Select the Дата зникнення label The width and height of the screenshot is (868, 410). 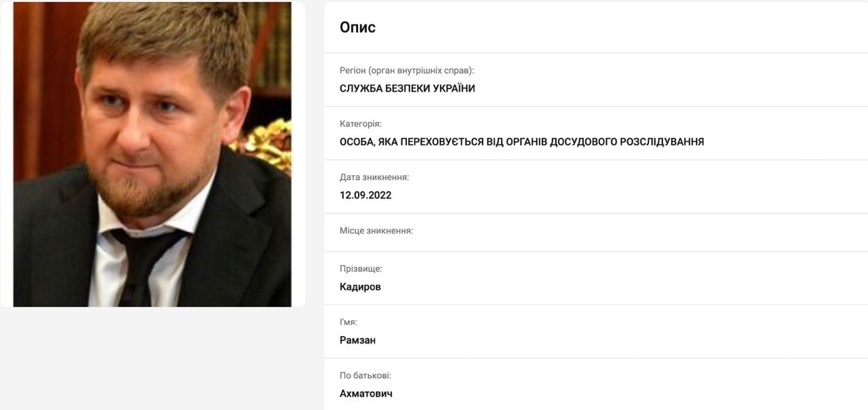(374, 177)
